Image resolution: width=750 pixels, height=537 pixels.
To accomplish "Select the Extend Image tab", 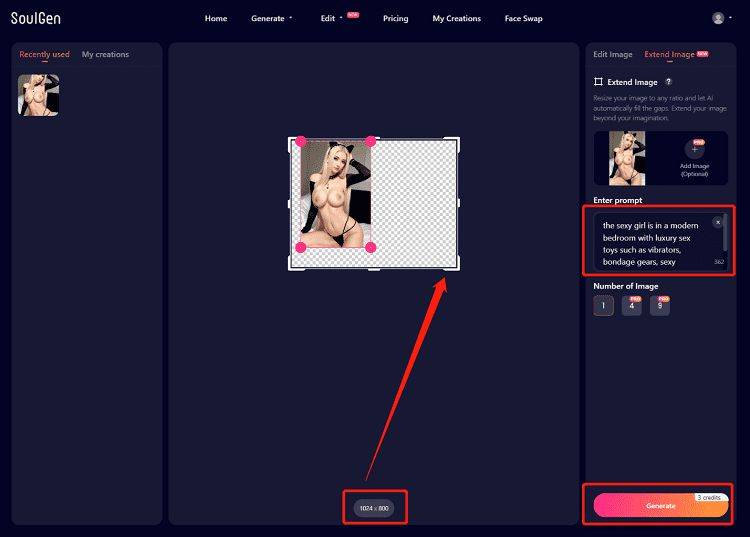I will (669, 54).
